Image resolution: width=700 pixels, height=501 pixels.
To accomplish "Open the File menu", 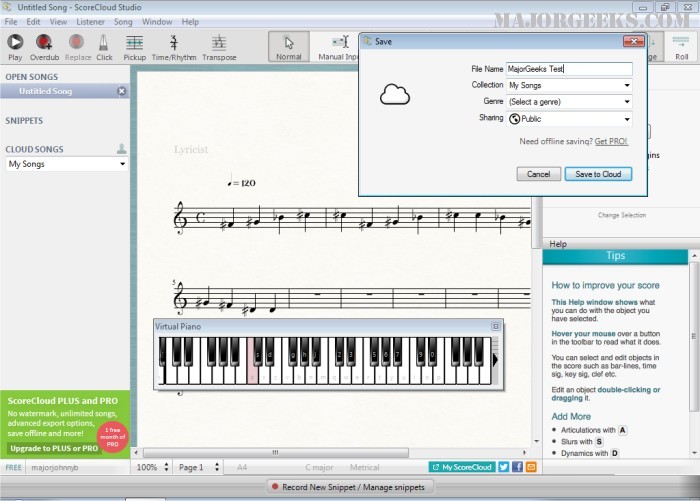I will click(11, 22).
